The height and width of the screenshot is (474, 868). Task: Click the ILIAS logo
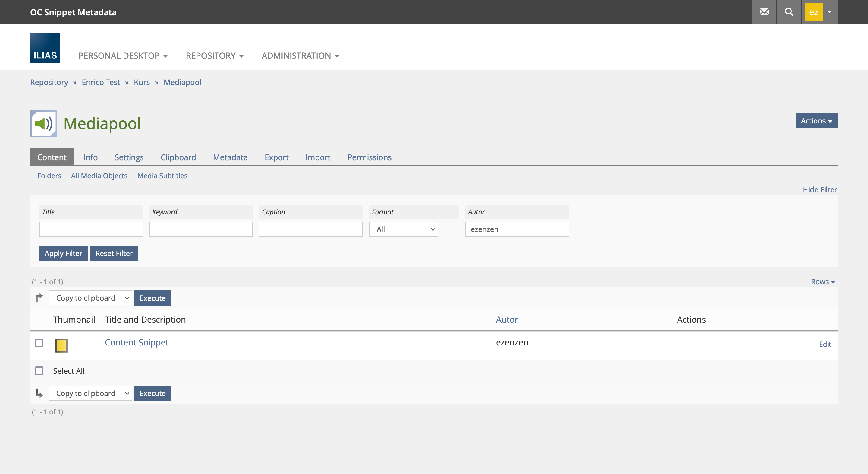tap(45, 48)
